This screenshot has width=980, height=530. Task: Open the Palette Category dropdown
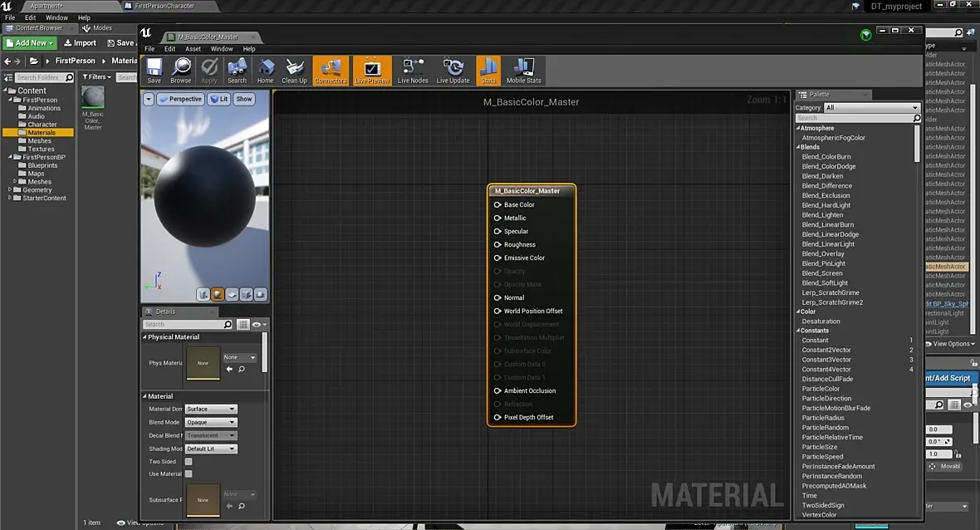click(x=871, y=107)
